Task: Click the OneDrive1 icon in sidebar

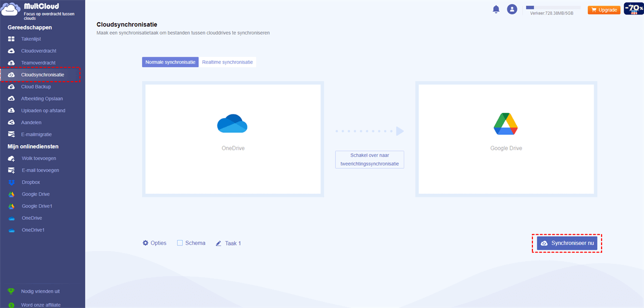Action: point(11,230)
